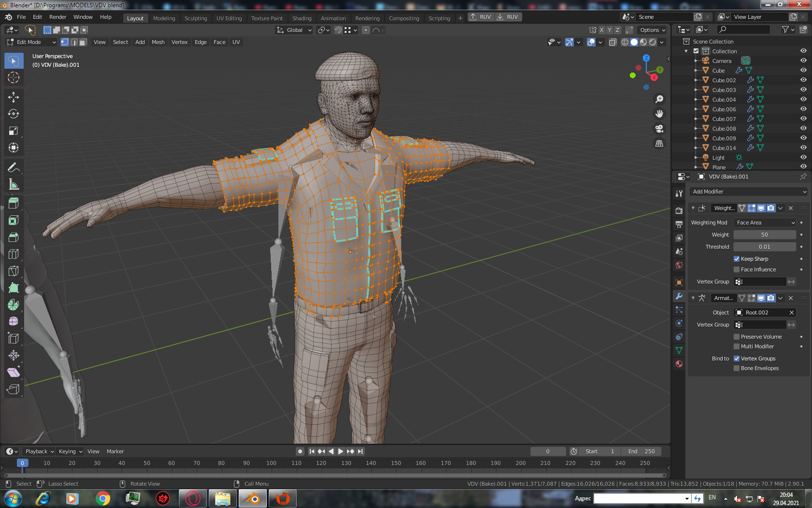Check Bone Envelopes checkbox
Image resolution: width=812 pixels, height=508 pixels.
pyautogui.click(x=737, y=368)
